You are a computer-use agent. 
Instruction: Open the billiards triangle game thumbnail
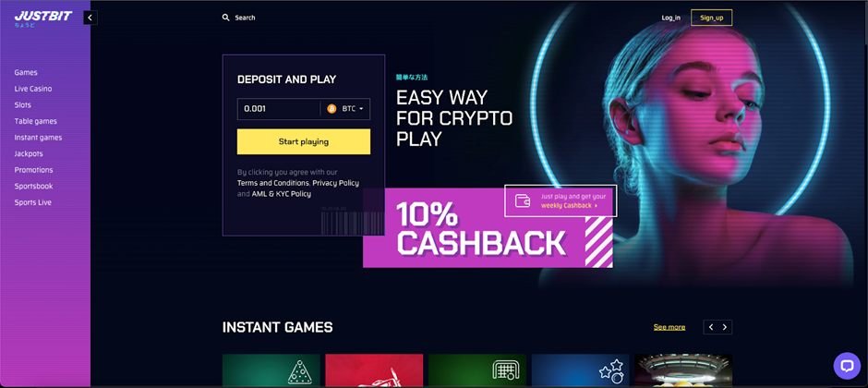271,370
